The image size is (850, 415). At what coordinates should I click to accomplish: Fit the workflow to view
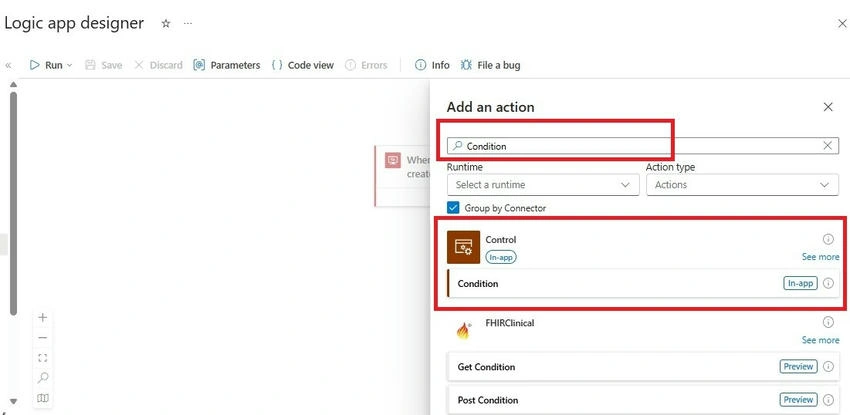tap(43, 358)
